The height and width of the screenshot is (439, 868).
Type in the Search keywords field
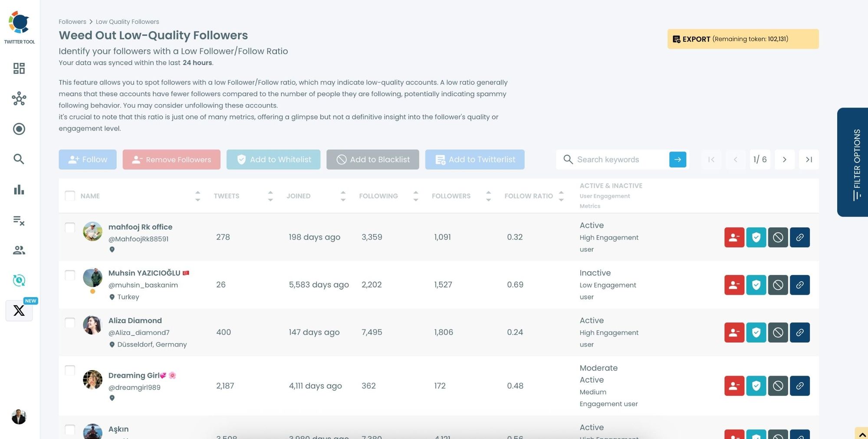[x=616, y=159]
